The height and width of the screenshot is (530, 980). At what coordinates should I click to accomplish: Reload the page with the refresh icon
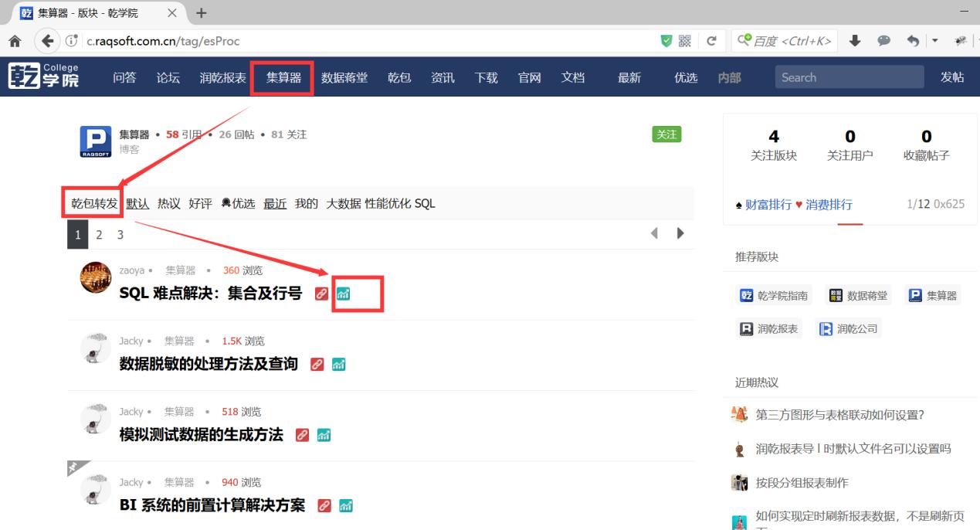coord(711,41)
